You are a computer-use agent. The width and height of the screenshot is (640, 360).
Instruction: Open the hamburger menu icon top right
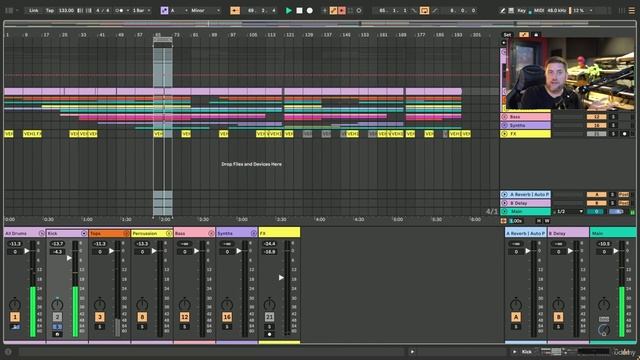tap(631, 11)
